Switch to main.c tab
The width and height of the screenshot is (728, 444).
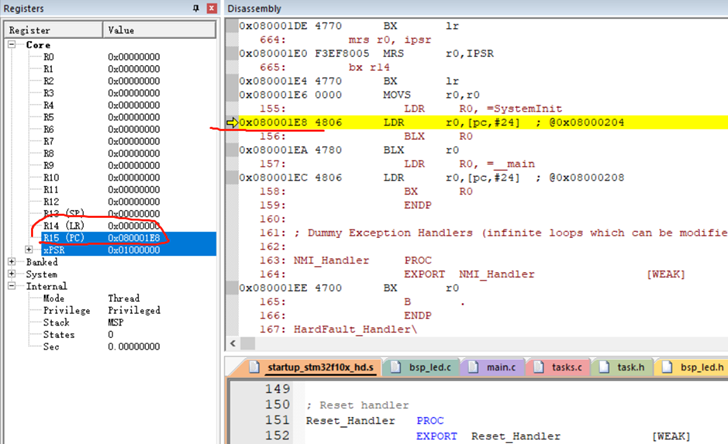(x=494, y=367)
